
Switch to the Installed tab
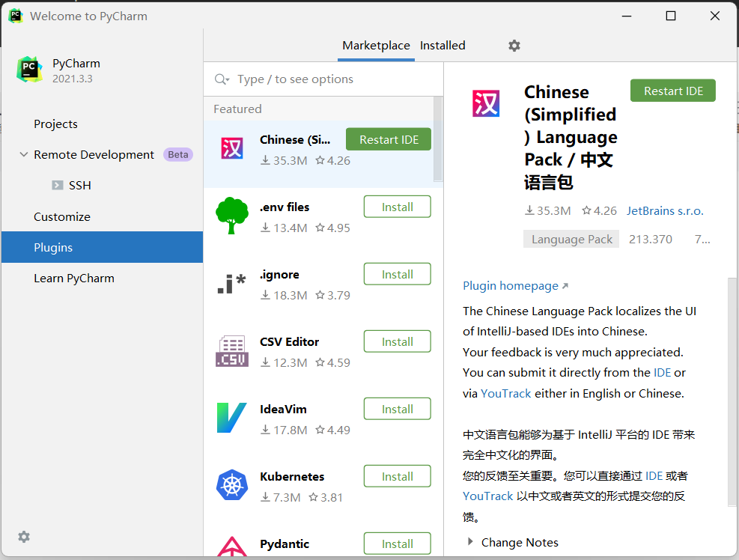443,46
